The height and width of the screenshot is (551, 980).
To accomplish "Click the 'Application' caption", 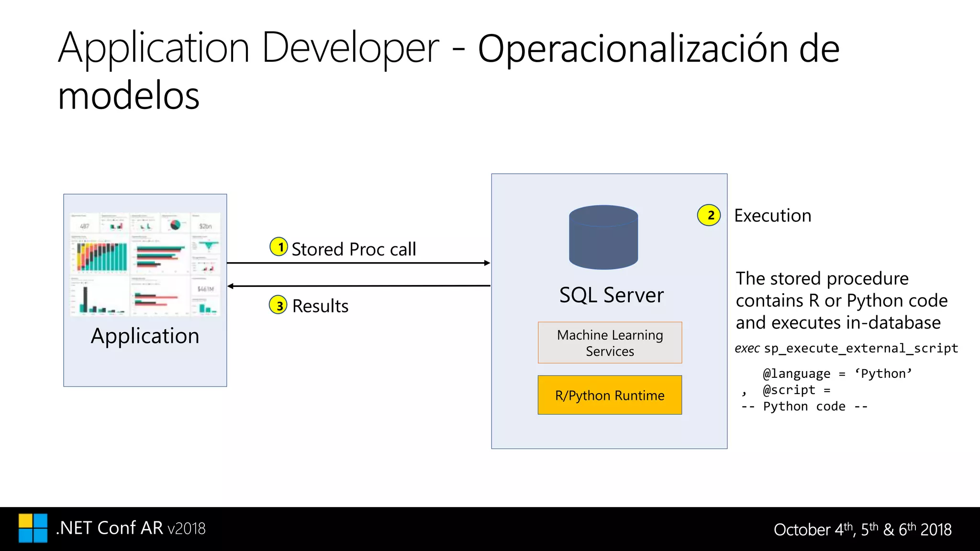I will 145,336.
